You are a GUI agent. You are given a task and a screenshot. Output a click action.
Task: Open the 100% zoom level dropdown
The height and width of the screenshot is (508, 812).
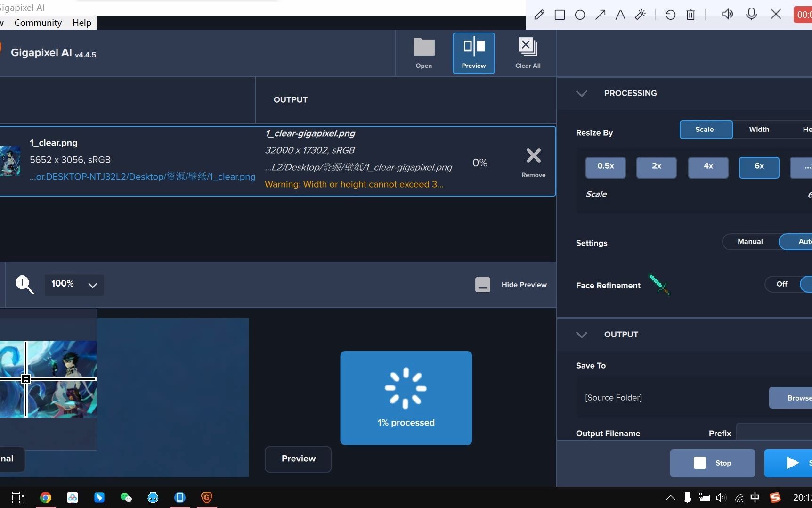point(74,285)
